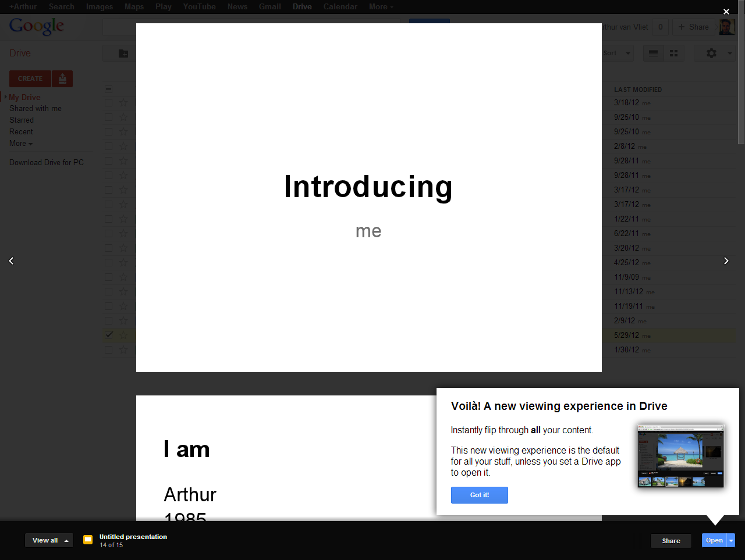Open Shared with me
The image size is (745, 560).
36,109
